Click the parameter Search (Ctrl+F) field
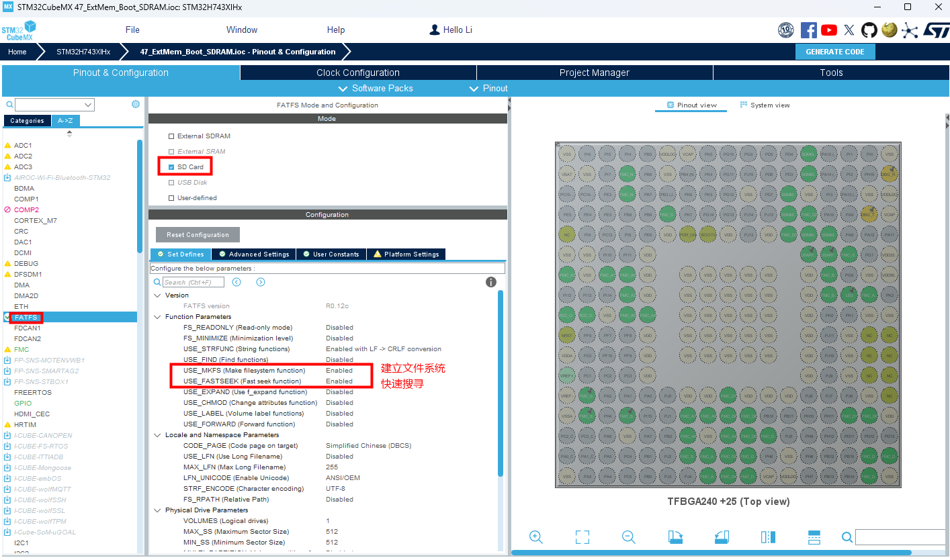Viewport: 950px width, 560px height. pos(193,283)
